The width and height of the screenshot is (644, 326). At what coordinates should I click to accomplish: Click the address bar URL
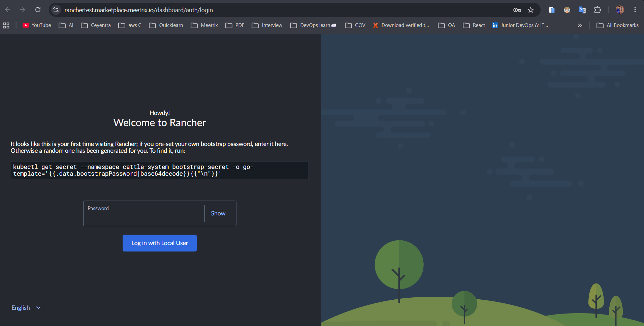(139, 10)
